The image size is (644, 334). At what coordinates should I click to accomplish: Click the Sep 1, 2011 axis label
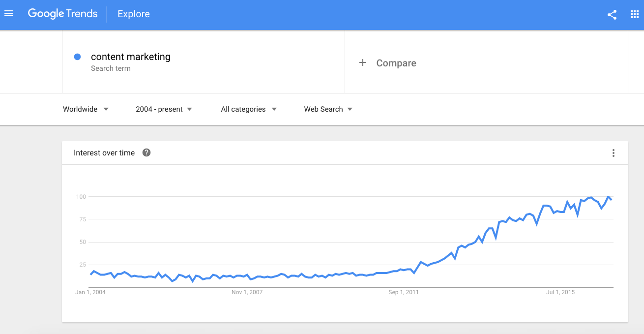click(403, 292)
